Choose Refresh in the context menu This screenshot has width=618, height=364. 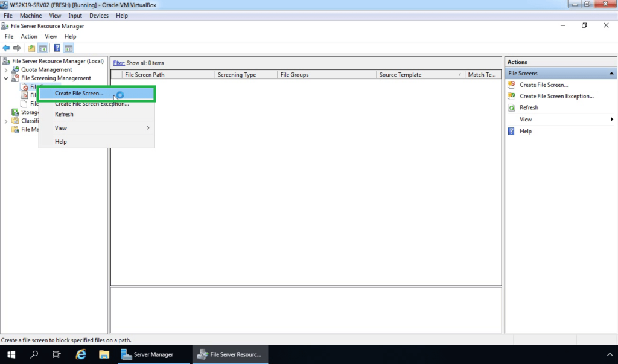tap(97, 114)
